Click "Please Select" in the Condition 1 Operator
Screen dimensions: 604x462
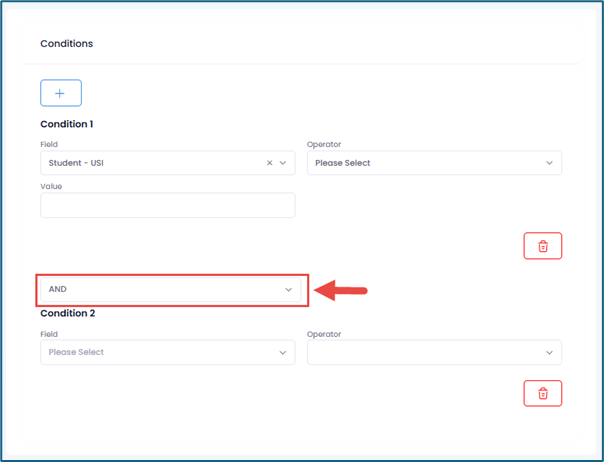point(342,163)
